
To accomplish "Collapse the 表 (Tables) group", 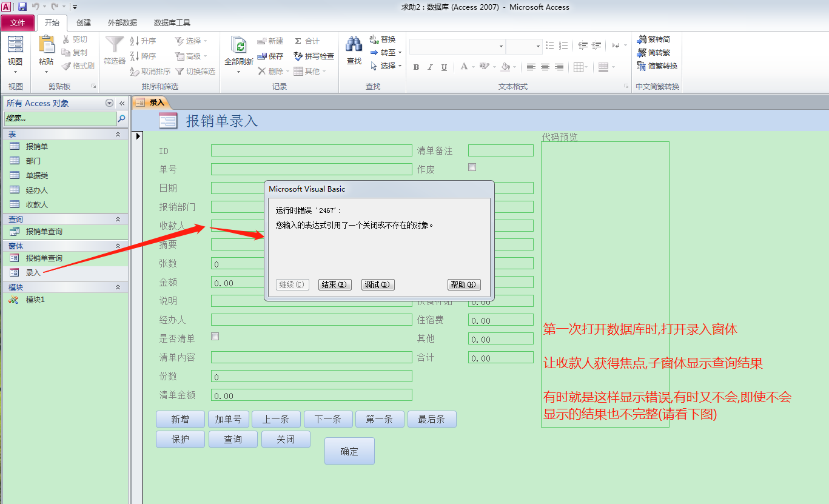I will 118,134.
